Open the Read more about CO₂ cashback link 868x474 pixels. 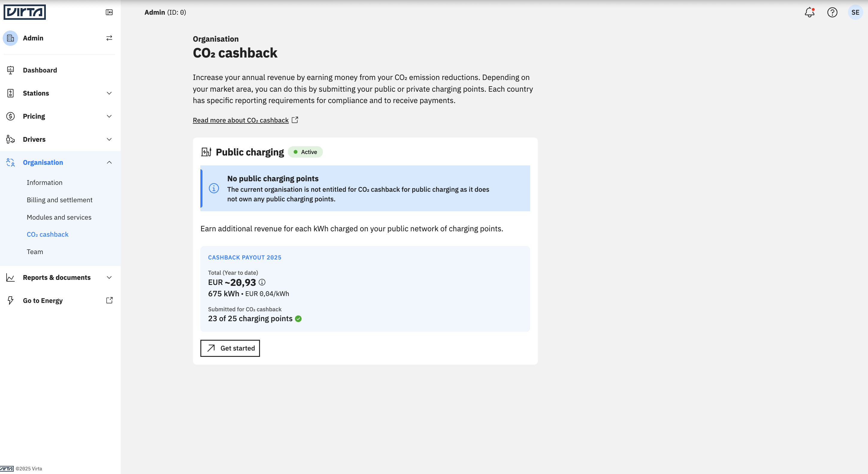point(241,120)
